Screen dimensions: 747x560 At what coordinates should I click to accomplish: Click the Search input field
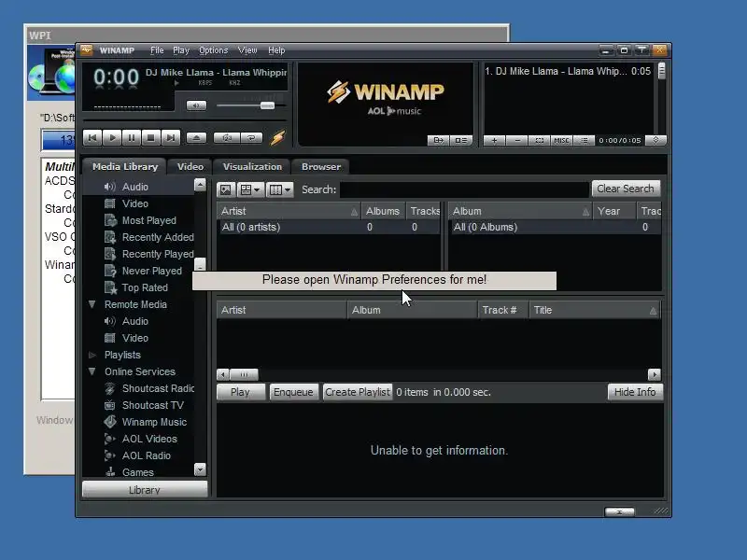464,189
